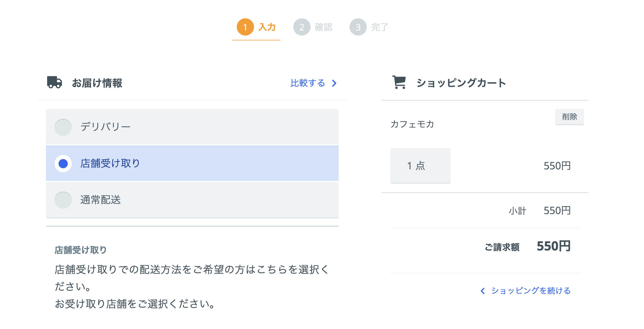644x329 pixels.
Task: Open the 比較する link
Action: coord(308,83)
